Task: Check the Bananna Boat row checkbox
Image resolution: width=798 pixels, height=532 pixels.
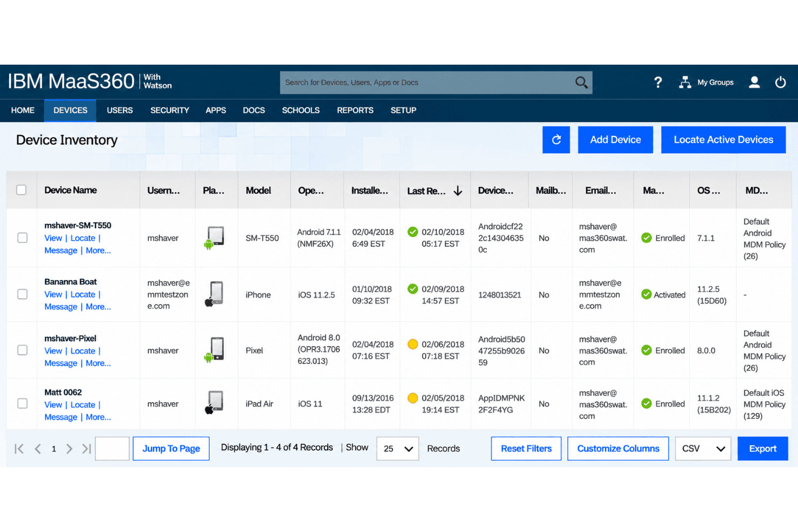Action: (22, 294)
